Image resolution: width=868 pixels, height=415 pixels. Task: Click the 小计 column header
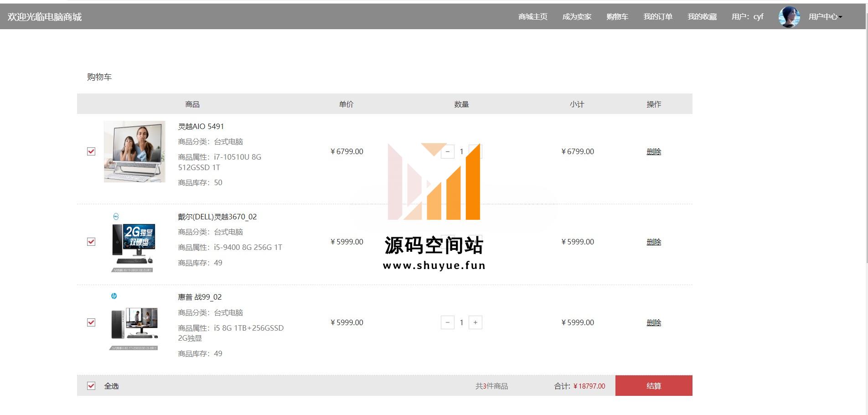tap(577, 104)
